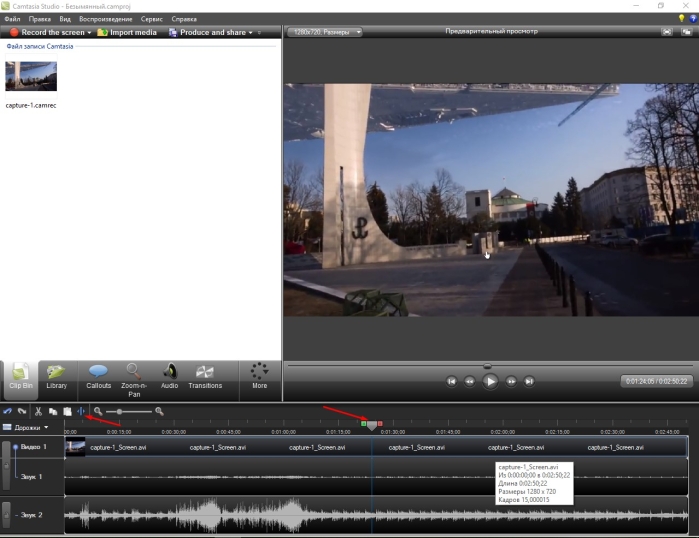Click the Звук 2 track label
The image size is (699, 538).
pyautogui.click(x=31, y=515)
